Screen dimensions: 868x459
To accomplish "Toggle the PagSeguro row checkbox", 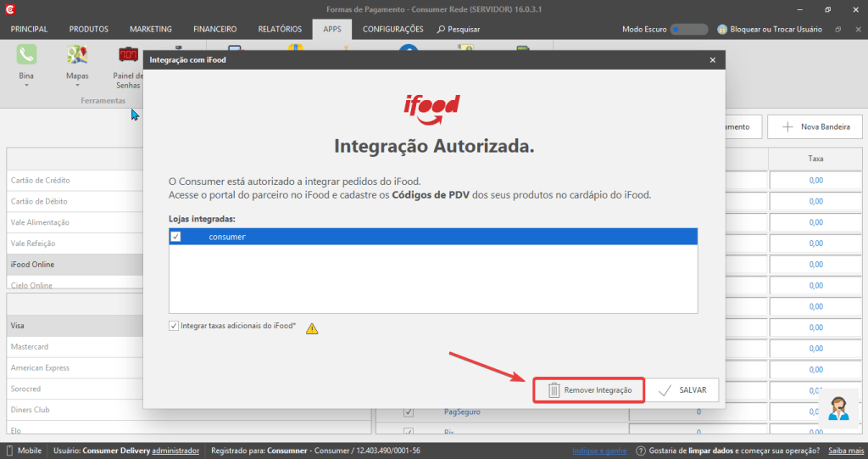I will point(409,411).
